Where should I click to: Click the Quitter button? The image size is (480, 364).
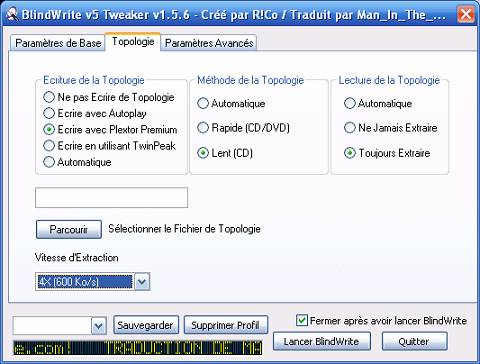coord(414,341)
